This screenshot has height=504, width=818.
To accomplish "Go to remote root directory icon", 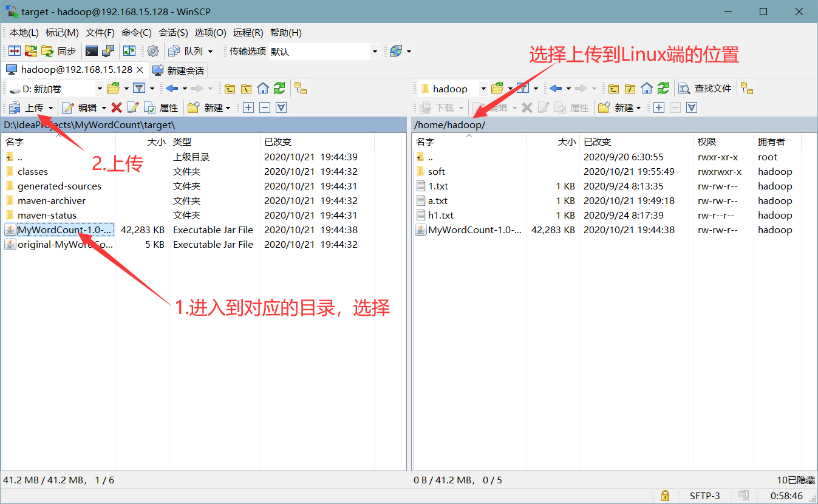I will point(630,89).
